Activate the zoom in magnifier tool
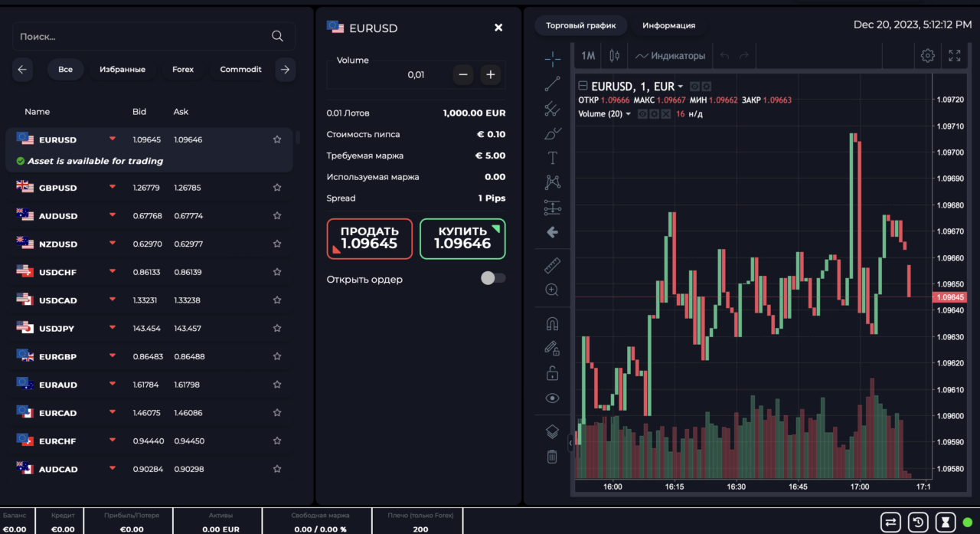Screen dimensions: 980x534 tap(552, 290)
